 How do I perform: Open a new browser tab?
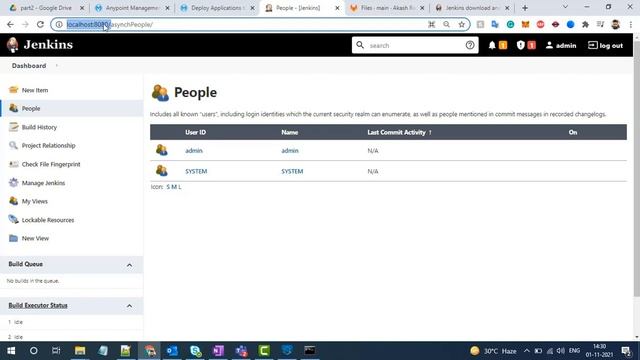(x=525, y=8)
